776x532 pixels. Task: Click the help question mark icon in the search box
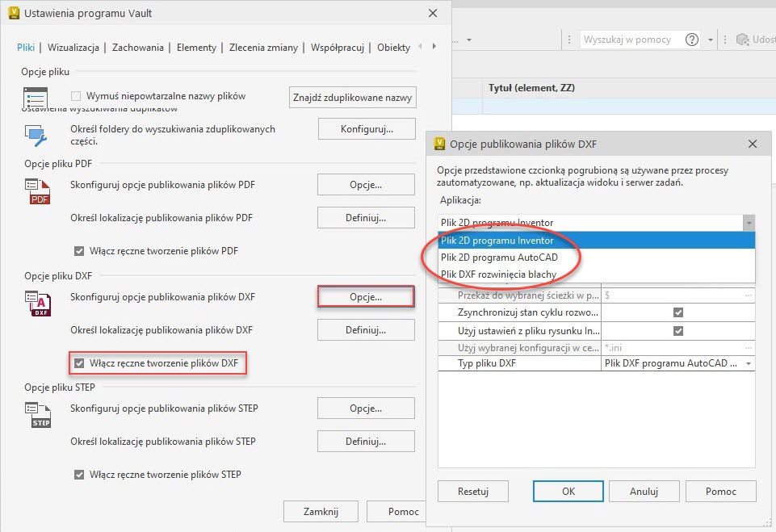click(x=692, y=40)
